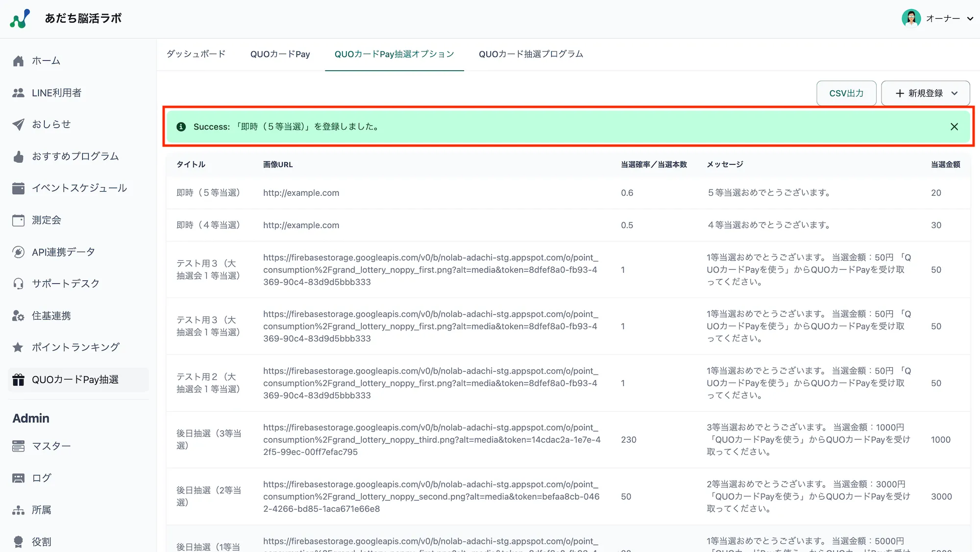Click the 230 winning count value
Viewport: 980px width, 552px height.
tap(629, 440)
